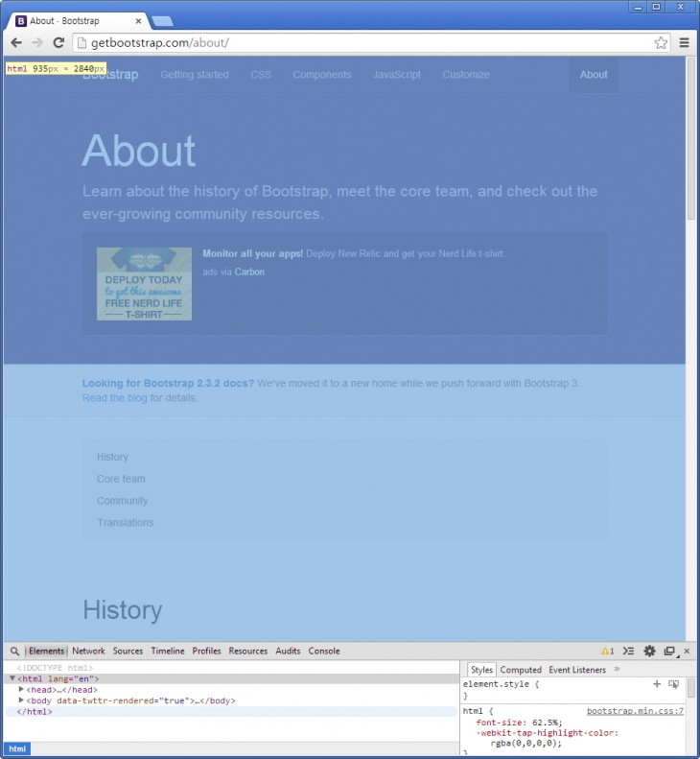Add a new style rule with plus icon

coord(657,684)
